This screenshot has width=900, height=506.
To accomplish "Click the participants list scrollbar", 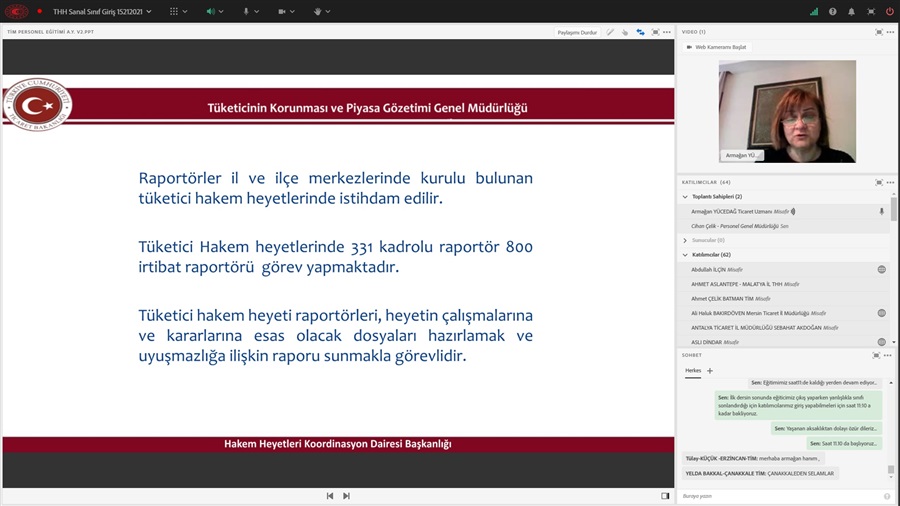I will [x=894, y=209].
